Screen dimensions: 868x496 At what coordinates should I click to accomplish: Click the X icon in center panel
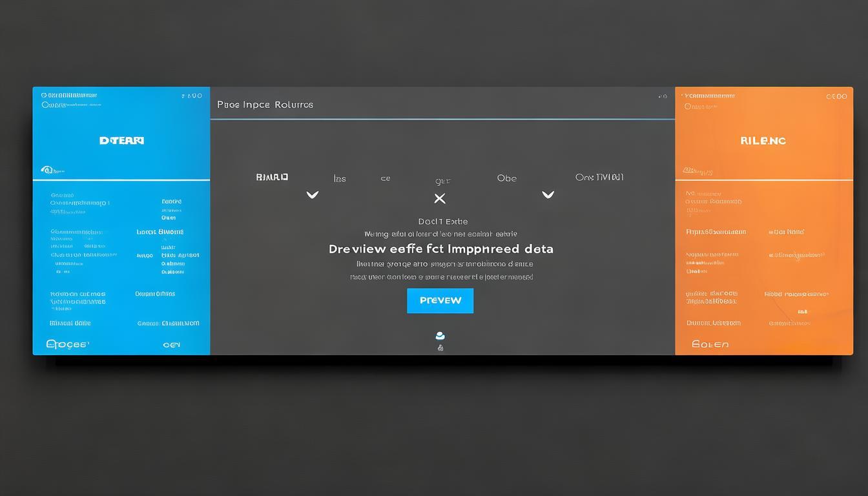click(x=440, y=198)
